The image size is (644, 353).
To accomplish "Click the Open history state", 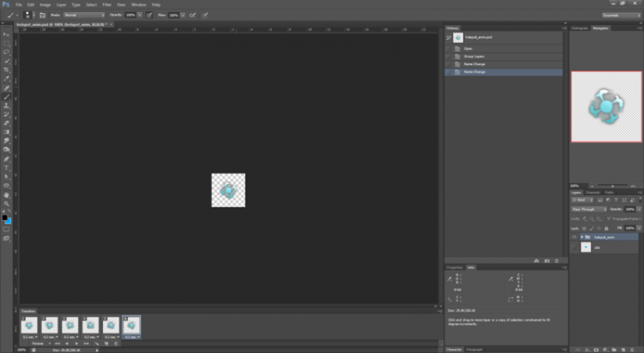I will click(x=469, y=48).
